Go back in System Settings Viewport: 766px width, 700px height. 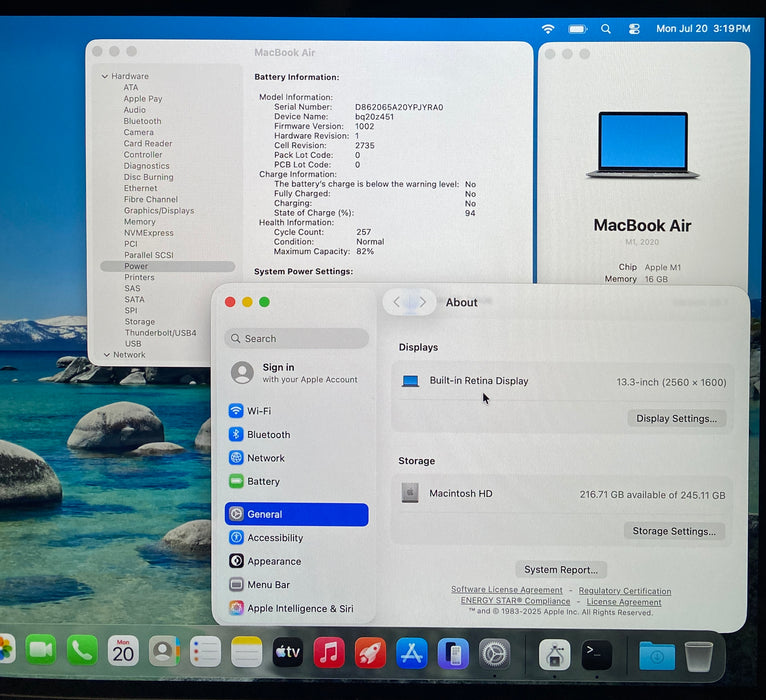(397, 302)
